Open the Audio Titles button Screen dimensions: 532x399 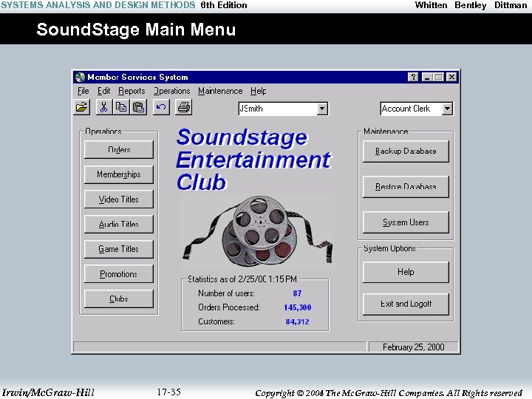pos(119,225)
